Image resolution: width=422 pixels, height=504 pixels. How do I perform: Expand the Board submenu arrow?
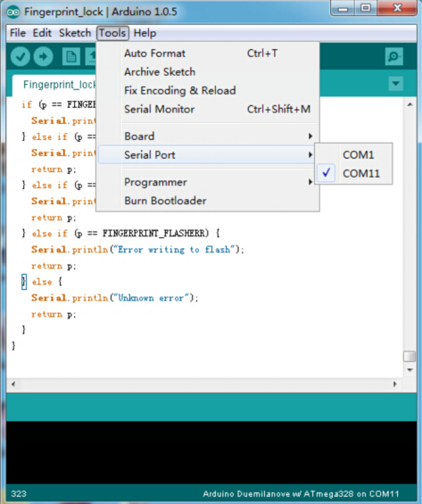coord(310,136)
